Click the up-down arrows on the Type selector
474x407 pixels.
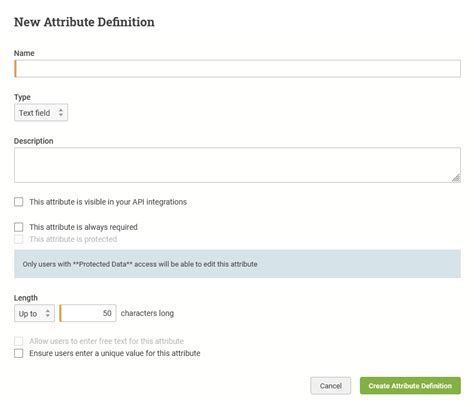[61, 113]
